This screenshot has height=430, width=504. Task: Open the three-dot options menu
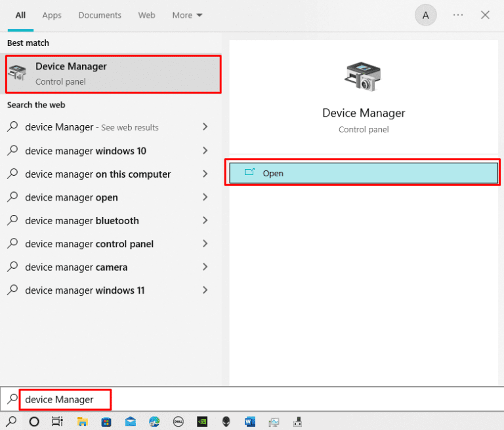tap(458, 15)
